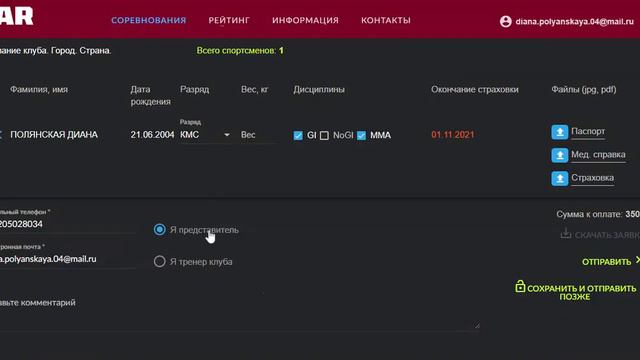Open the Мед. справка file link
This screenshot has width=640, height=360.
pyautogui.click(x=598, y=155)
